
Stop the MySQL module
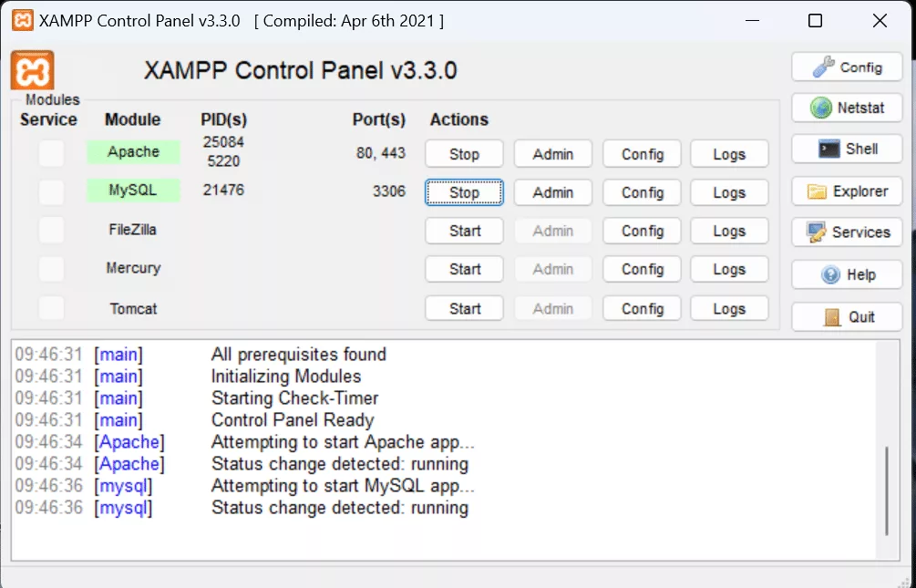pyautogui.click(x=464, y=192)
